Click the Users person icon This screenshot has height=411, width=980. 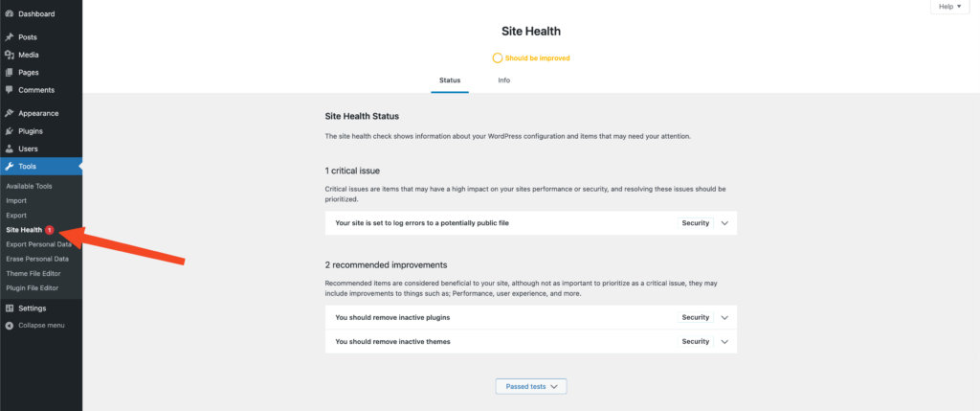[x=10, y=148]
